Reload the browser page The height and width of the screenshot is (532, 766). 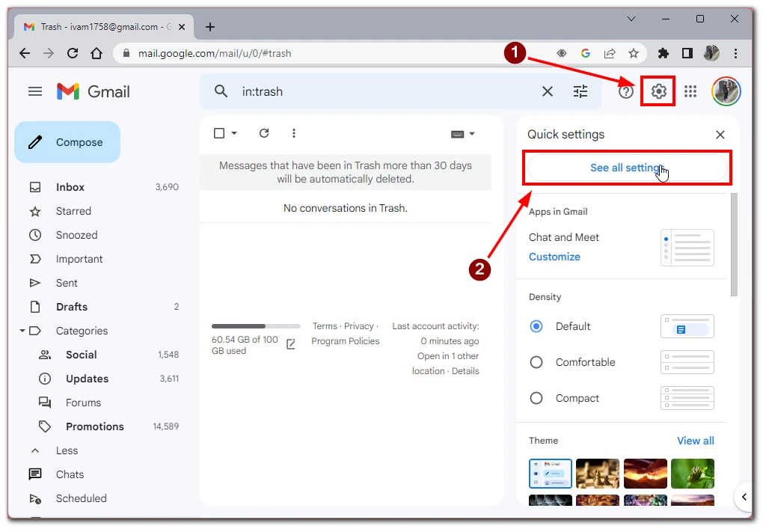73,53
